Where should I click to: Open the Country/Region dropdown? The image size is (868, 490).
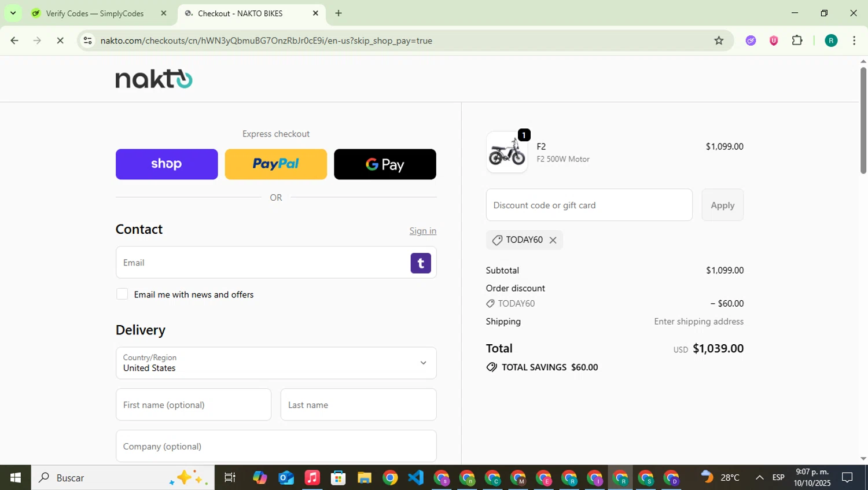(276, 363)
